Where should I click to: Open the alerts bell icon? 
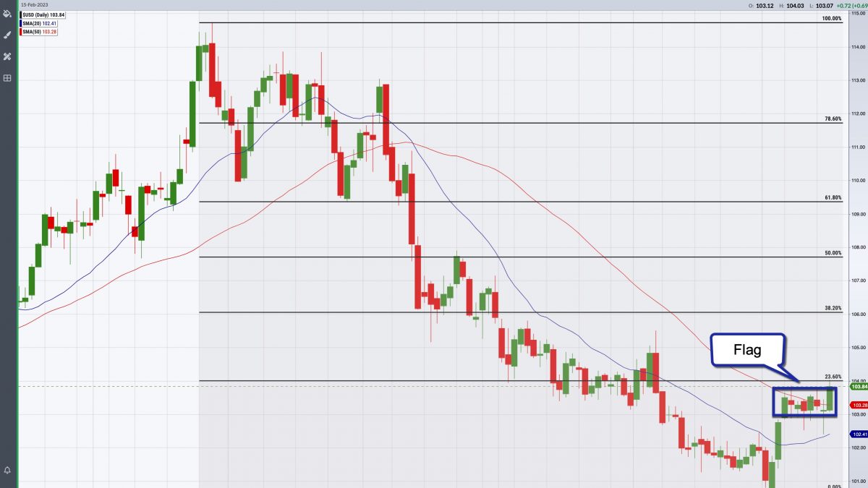click(x=7, y=471)
